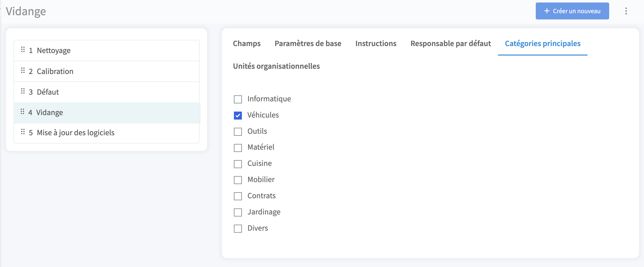This screenshot has width=644, height=267.
Task: Click the drag handle beside Mise à jour des logiciels
Action: 23,132
